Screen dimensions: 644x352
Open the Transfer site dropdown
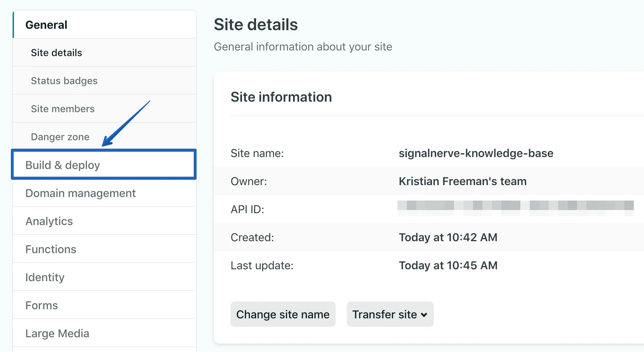(x=390, y=314)
